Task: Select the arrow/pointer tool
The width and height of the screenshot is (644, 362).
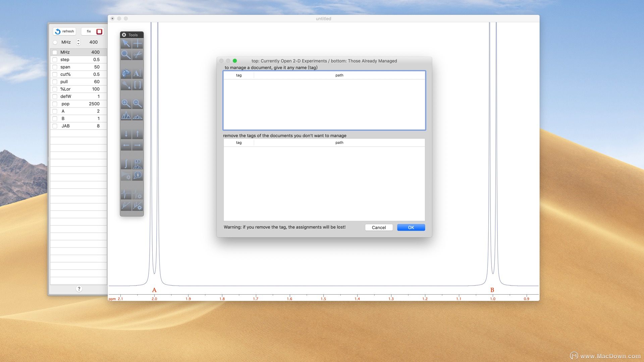Action: click(126, 43)
